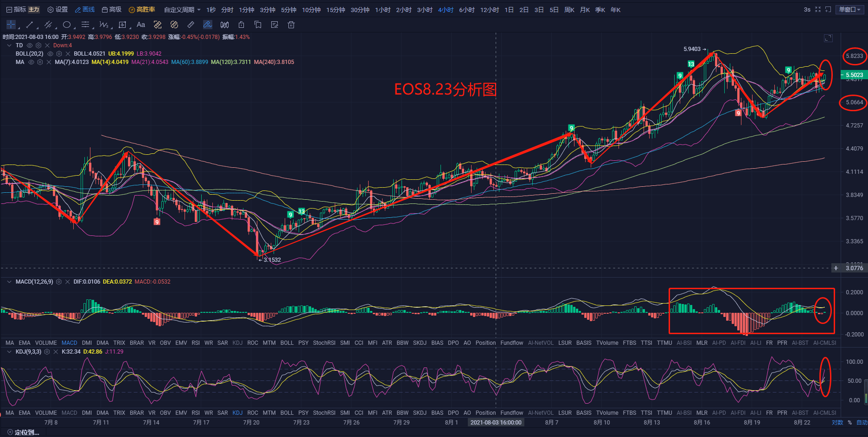Screen dimensions: 868x437
Task: Select the square-bracket price range ruler
Action: (x=158, y=25)
